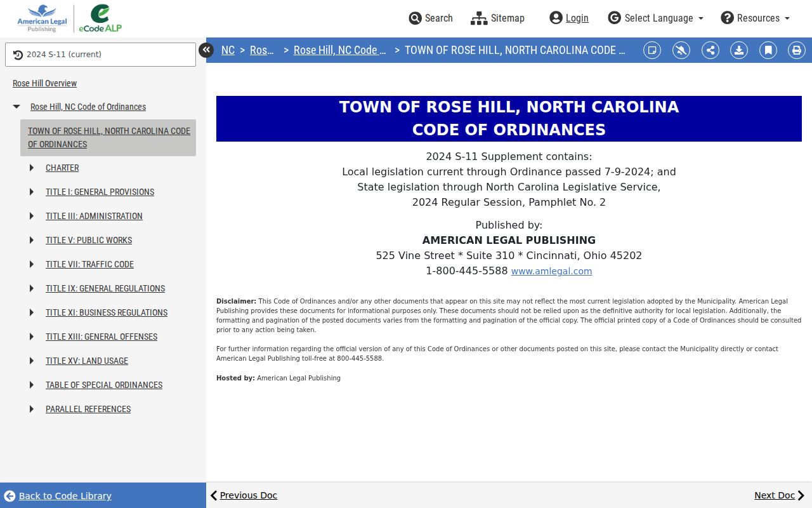Expand Title VII: Traffic Code arrow
Viewport: 812px width, 508px height.
(32, 264)
